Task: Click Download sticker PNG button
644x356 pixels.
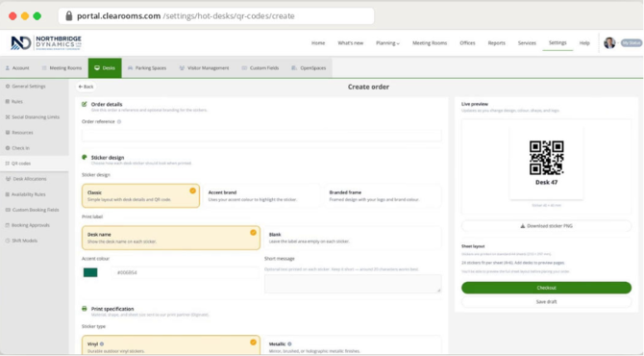Action: [546, 226]
